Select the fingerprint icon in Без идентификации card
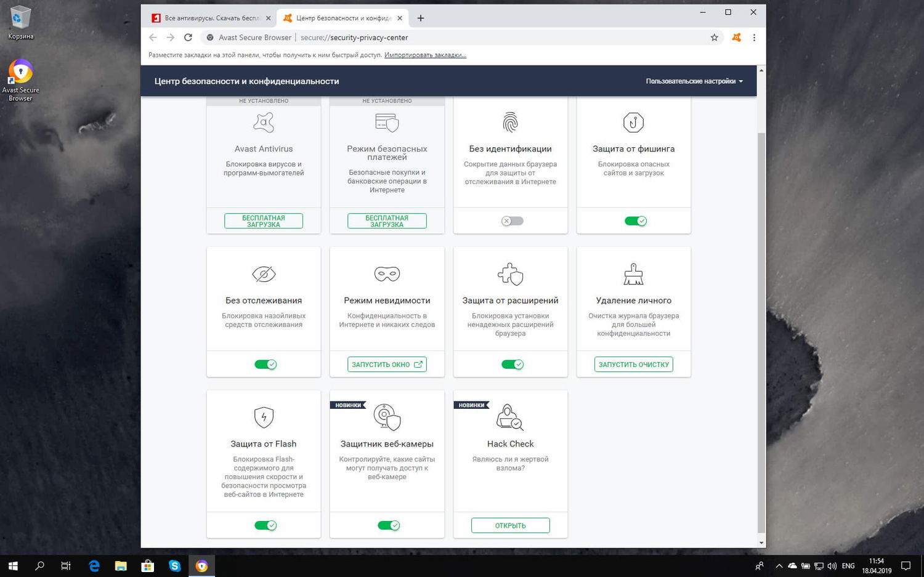Viewport: 924px width, 577px height. pyautogui.click(x=510, y=123)
